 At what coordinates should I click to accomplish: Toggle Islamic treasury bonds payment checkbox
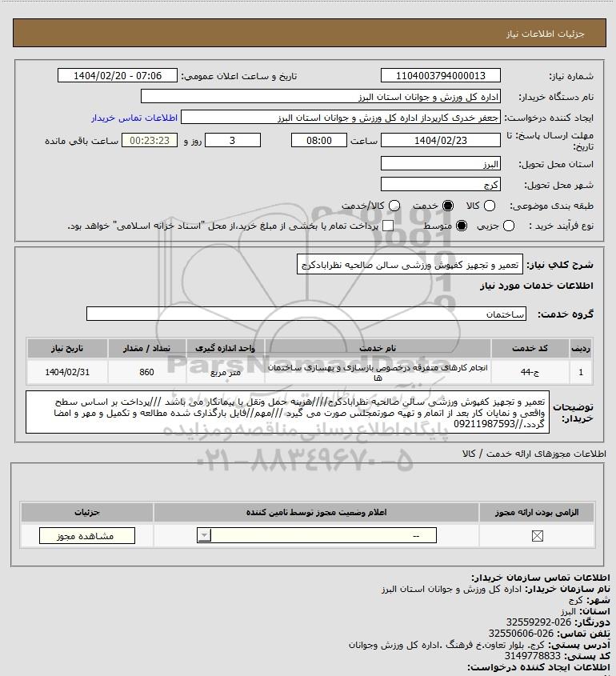(388, 226)
